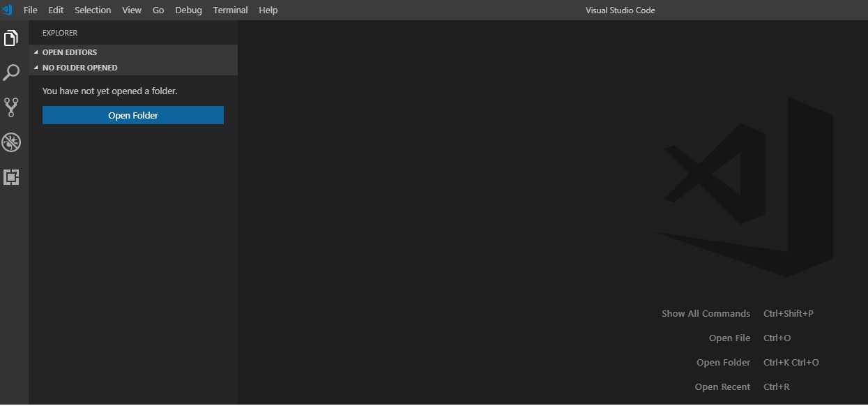Open the Terminal menu
The image size is (868, 406).
point(231,10)
